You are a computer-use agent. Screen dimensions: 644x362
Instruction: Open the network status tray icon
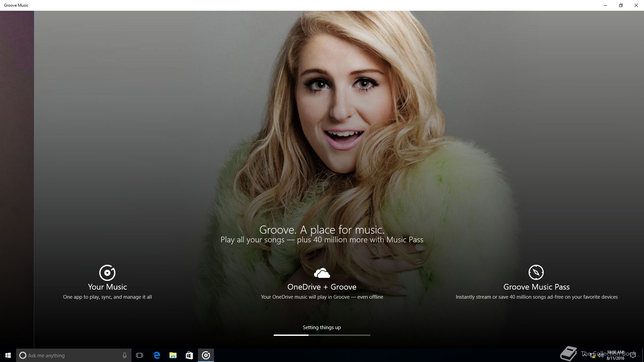(x=593, y=356)
